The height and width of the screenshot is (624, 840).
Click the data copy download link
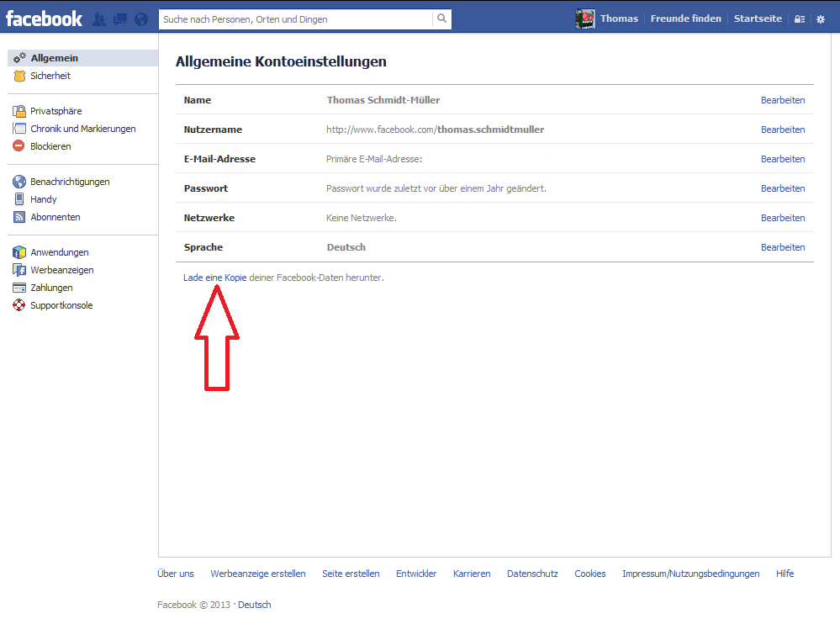coord(235,278)
